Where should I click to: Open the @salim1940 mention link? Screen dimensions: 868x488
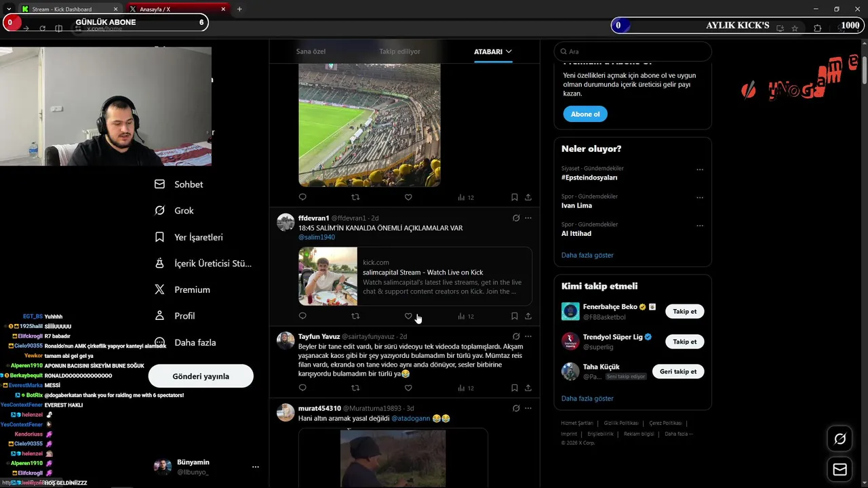pyautogui.click(x=317, y=237)
